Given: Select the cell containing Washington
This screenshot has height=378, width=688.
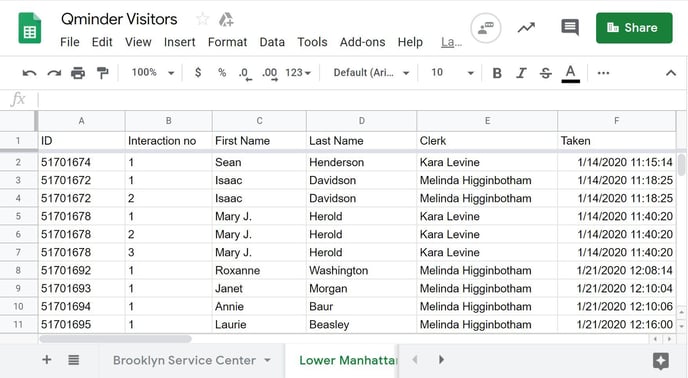Looking at the screenshot, I should 361,270.
